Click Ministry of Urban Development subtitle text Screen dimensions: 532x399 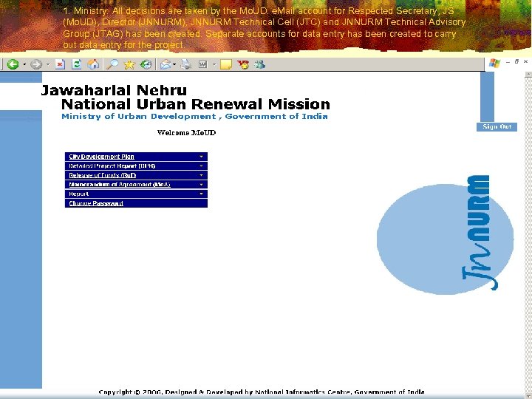pos(195,117)
